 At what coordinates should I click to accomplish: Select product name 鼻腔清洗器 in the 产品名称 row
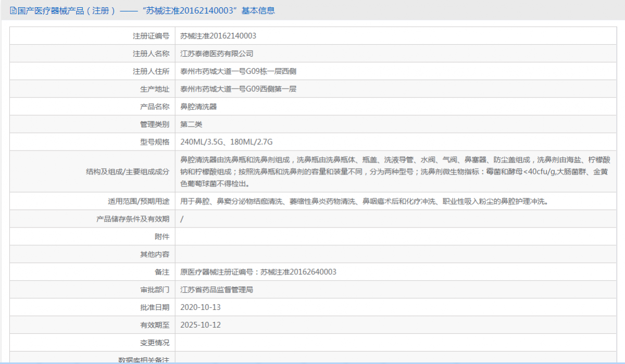tap(198, 107)
